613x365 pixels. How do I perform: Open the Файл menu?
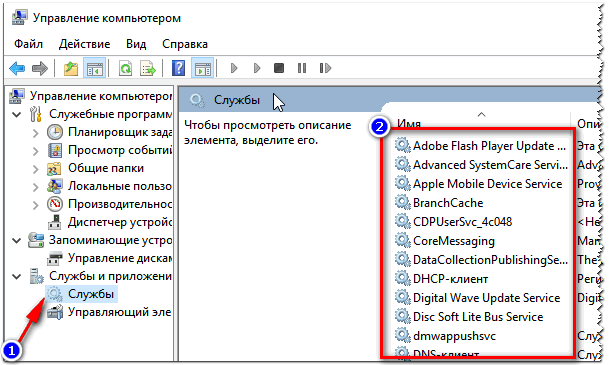click(x=29, y=44)
